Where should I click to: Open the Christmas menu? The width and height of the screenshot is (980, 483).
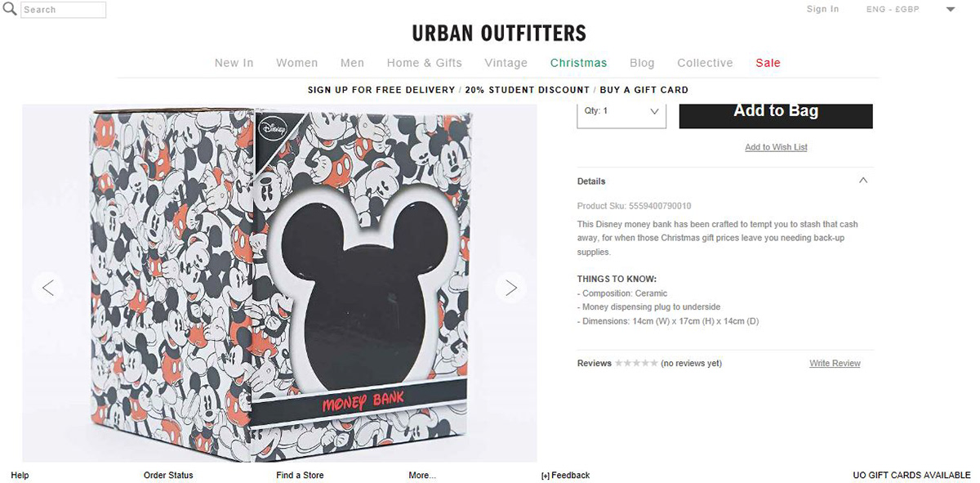(x=578, y=63)
